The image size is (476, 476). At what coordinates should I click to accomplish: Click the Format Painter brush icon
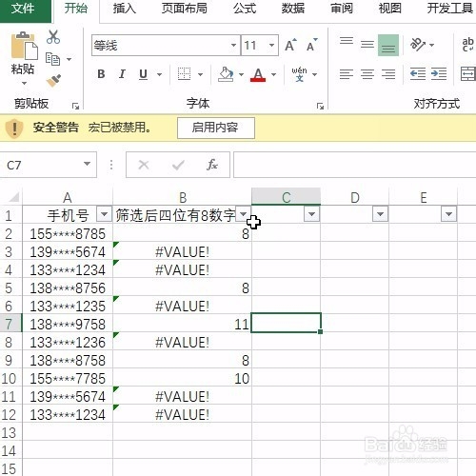[x=53, y=81]
